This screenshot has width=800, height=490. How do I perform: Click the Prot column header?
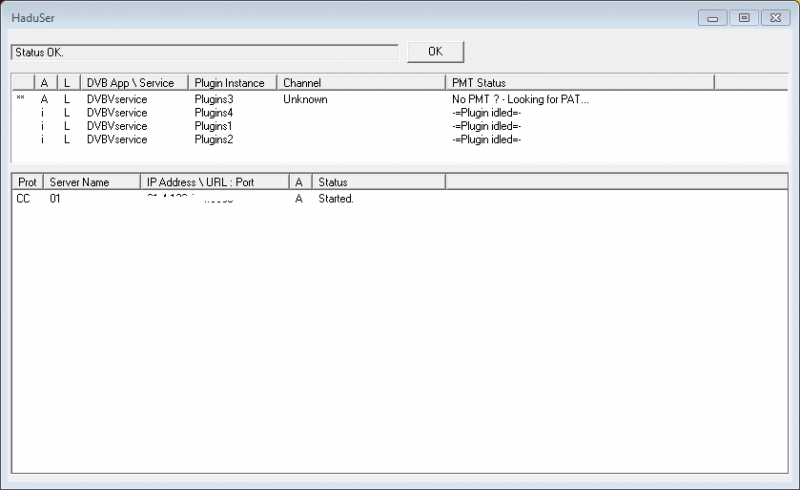28,182
